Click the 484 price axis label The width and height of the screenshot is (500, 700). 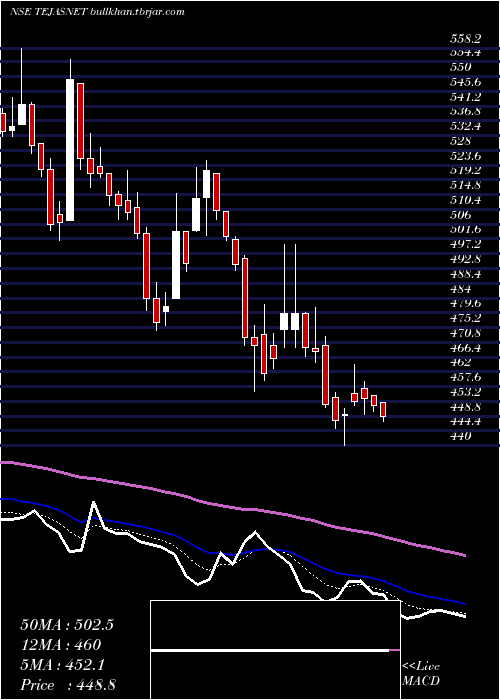pos(461,288)
